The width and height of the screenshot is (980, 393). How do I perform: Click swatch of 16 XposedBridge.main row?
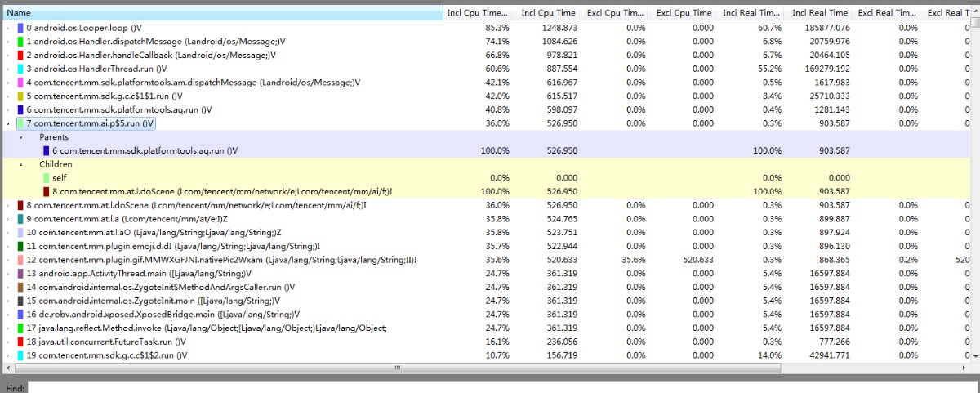[20, 314]
